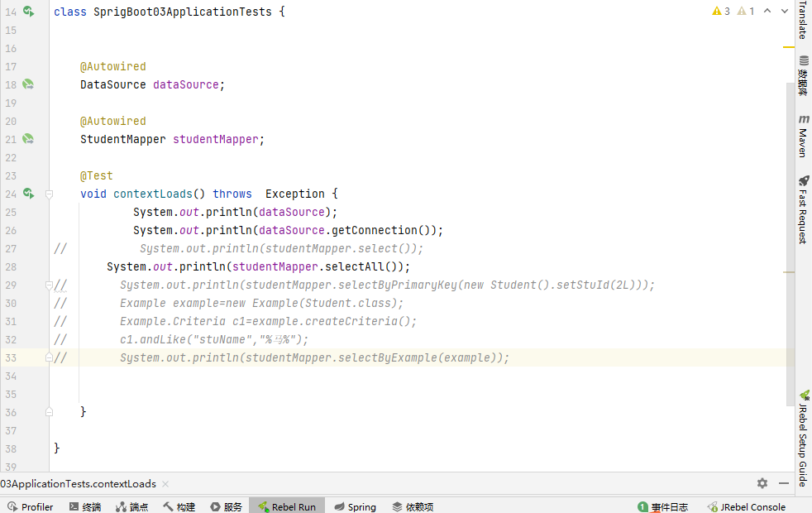Run the contextLoads test via gutter icon

click(x=28, y=194)
